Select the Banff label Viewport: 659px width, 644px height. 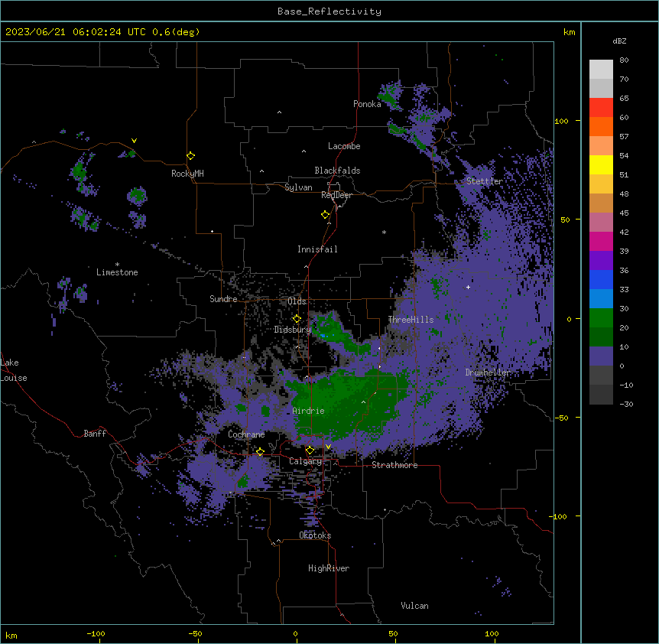(x=95, y=434)
